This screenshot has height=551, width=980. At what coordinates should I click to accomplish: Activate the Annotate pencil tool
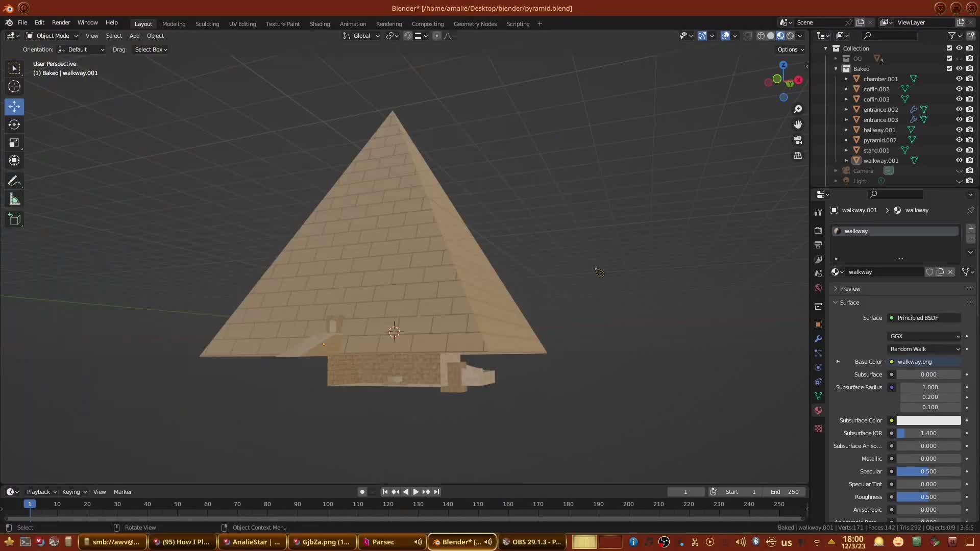[14, 181]
